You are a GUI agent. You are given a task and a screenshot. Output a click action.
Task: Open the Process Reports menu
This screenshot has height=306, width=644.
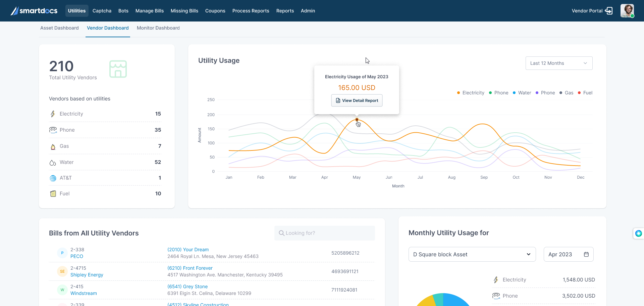251,11
